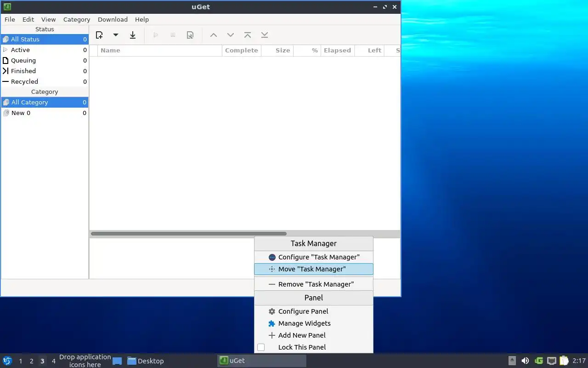
Task: Open the Edit menu
Action: pyautogui.click(x=28, y=19)
